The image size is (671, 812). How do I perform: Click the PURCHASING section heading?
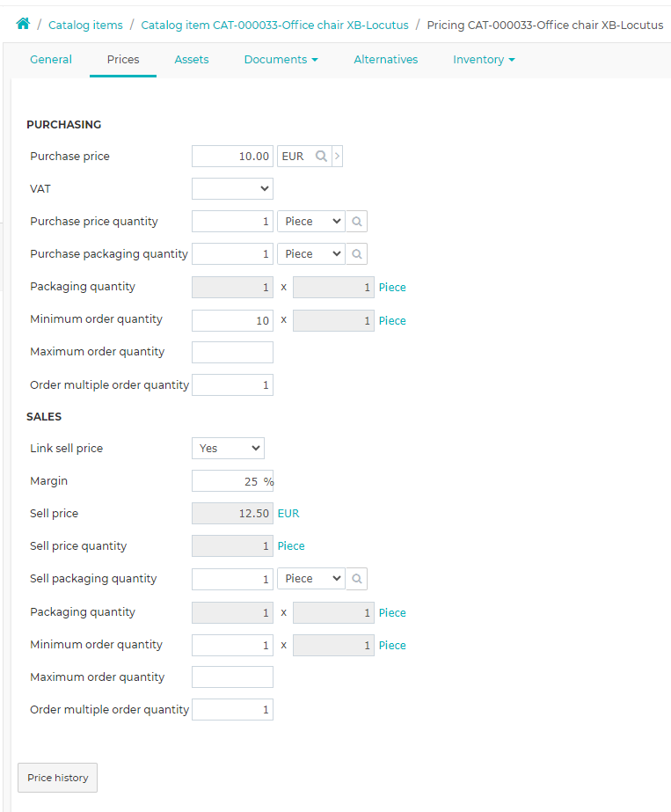(64, 125)
